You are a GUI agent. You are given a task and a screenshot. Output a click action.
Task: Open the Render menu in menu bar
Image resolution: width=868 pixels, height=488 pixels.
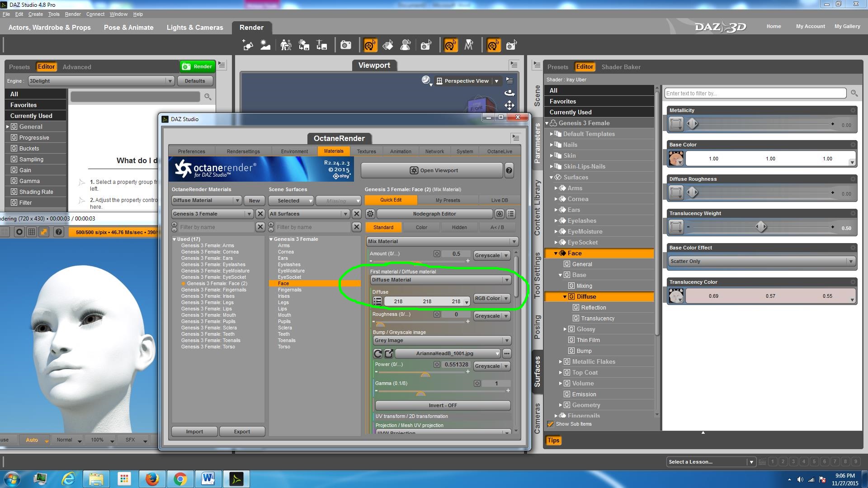click(x=72, y=14)
